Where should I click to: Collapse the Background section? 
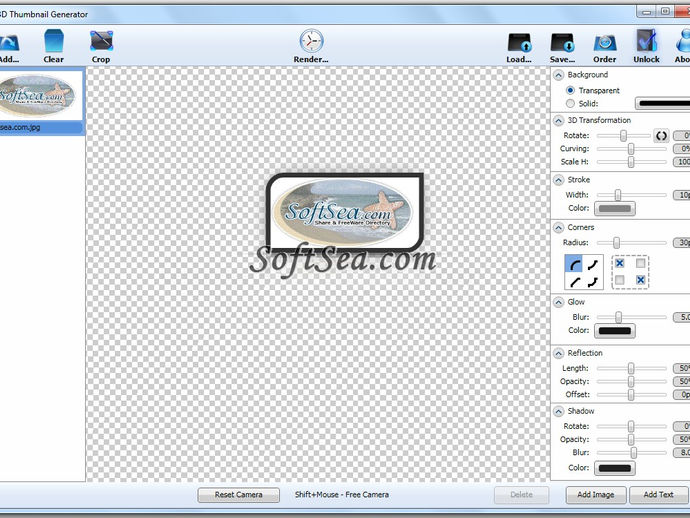coord(558,75)
